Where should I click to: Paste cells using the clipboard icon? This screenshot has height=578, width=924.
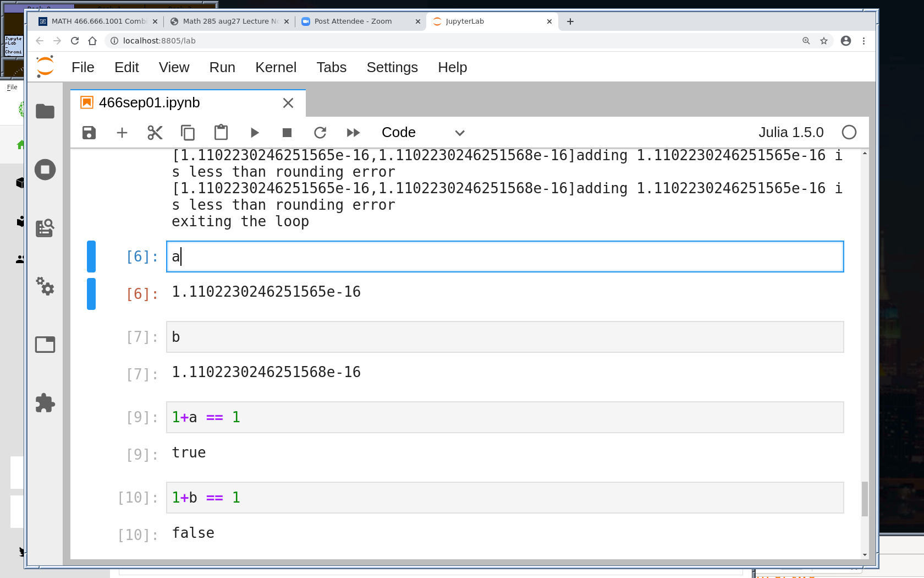pos(221,133)
